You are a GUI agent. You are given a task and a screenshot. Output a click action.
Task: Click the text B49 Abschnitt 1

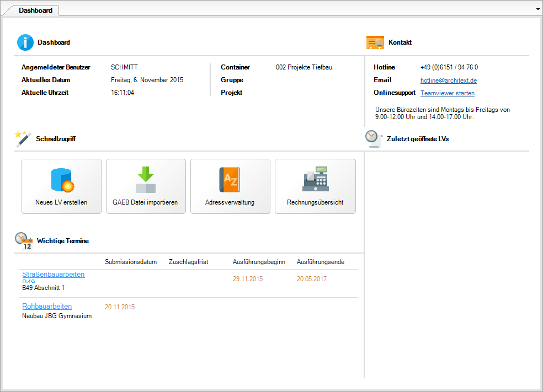pos(43,288)
